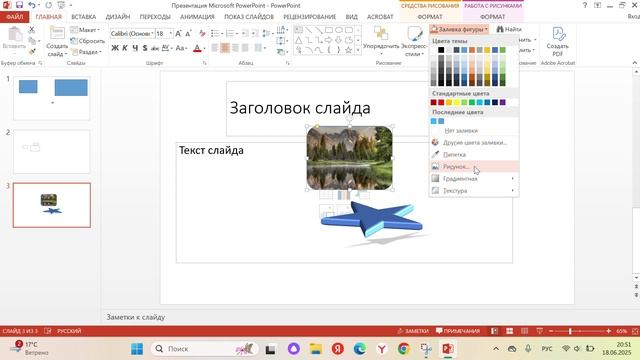Click the Reset (Сбросить) button
Image resolution: width=640 pixels, height=360 pixels.
point(87,41)
